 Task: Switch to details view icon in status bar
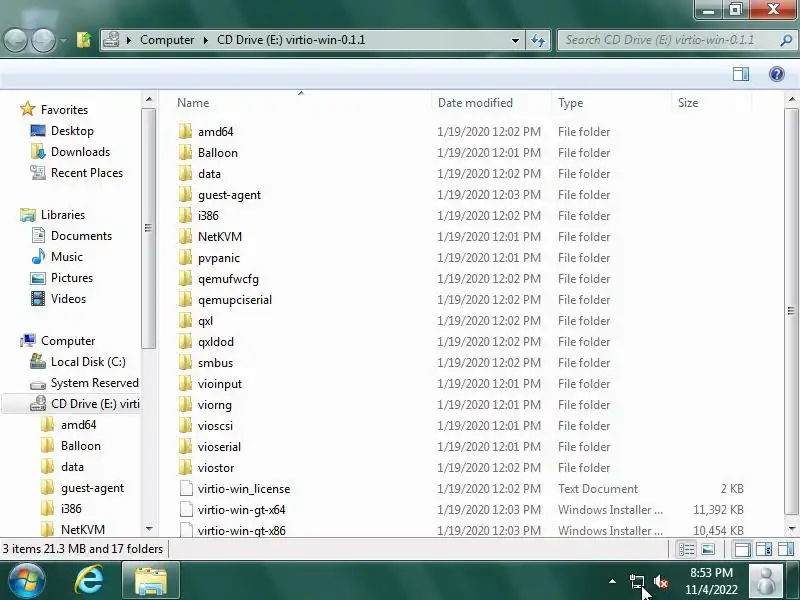click(686, 549)
